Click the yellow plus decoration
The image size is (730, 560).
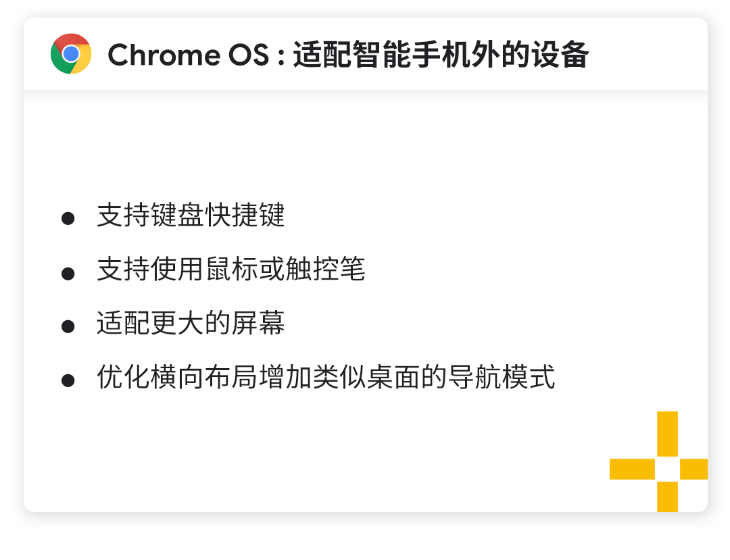(659, 461)
